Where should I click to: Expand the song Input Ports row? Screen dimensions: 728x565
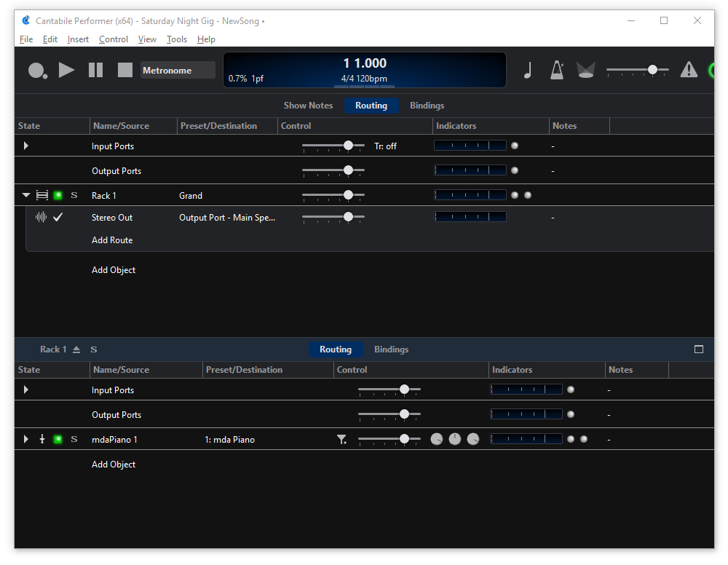click(x=26, y=146)
